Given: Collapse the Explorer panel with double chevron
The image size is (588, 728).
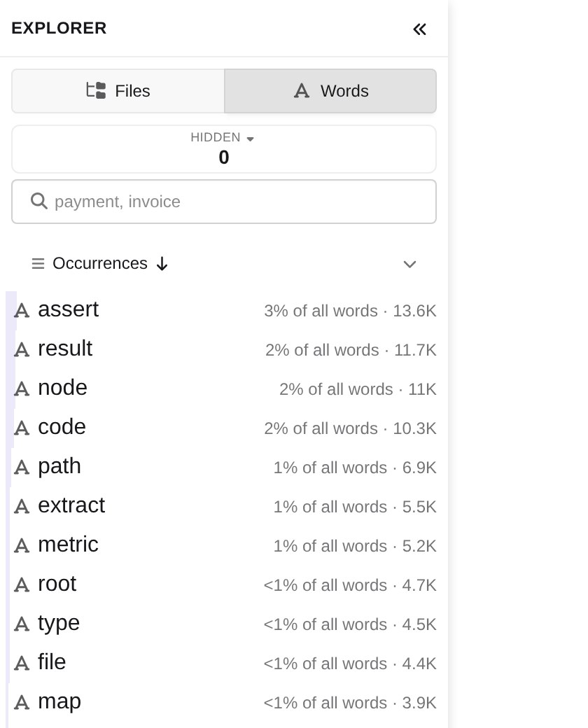Looking at the screenshot, I should 419,29.
